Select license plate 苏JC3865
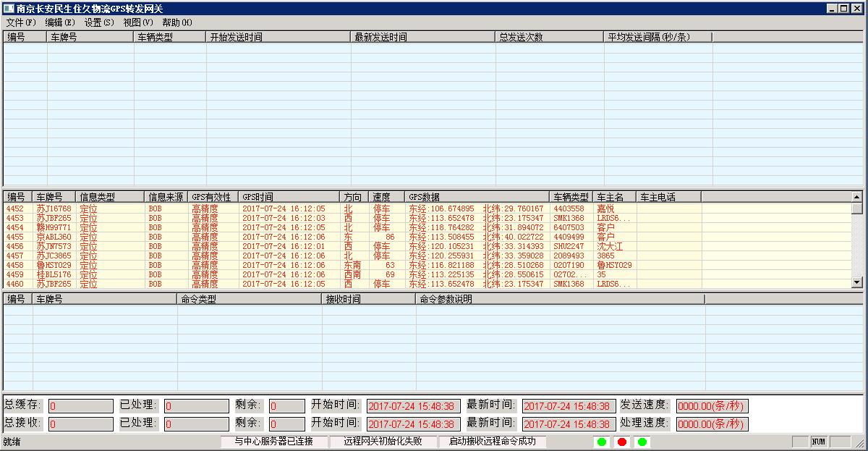Image resolution: width=868 pixels, height=451 pixels. pyautogui.click(x=54, y=256)
